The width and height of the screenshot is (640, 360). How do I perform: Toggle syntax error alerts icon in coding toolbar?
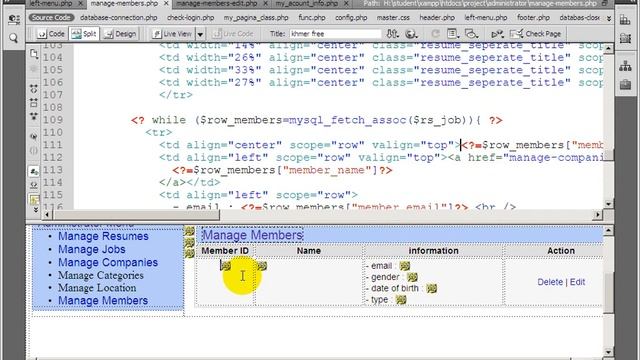point(34,199)
